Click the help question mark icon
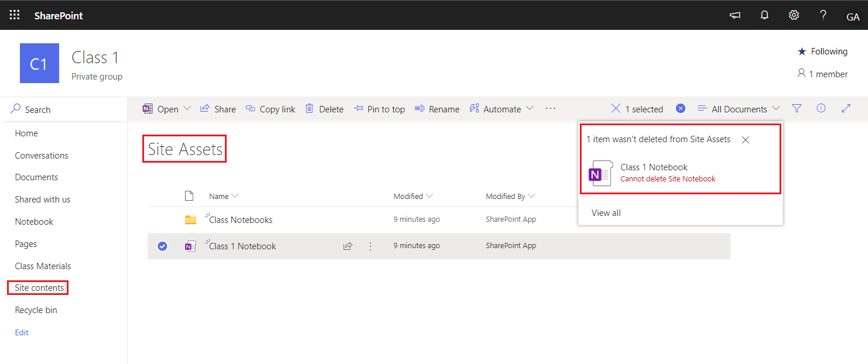The height and width of the screenshot is (364, 868). click(823, 15)
